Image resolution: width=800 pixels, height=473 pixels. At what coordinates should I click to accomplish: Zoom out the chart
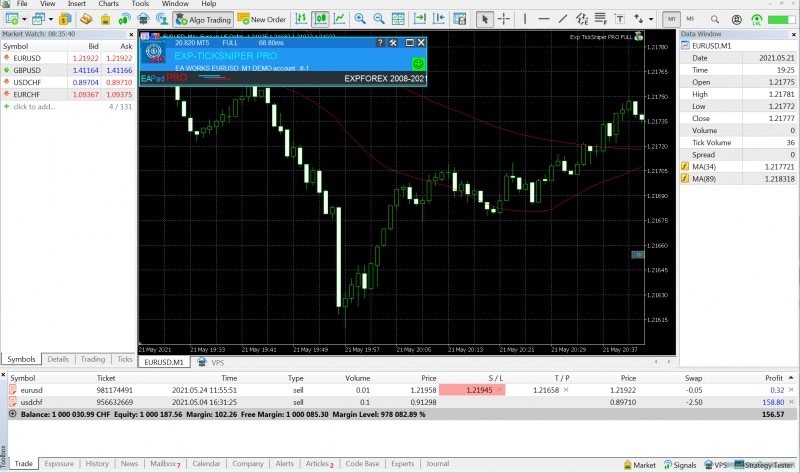coord(379,19)
